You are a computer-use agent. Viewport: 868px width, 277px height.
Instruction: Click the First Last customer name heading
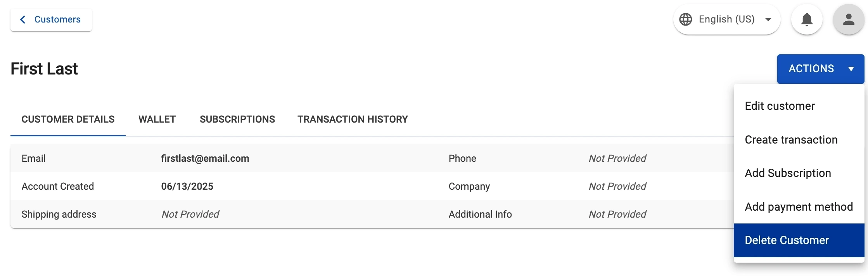pos(44,69)
